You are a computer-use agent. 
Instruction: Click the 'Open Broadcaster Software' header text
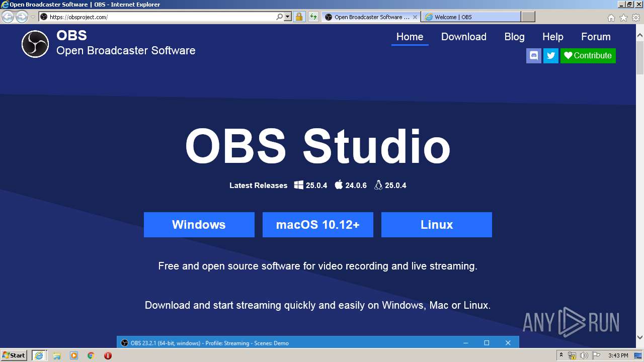click(126, 51)
